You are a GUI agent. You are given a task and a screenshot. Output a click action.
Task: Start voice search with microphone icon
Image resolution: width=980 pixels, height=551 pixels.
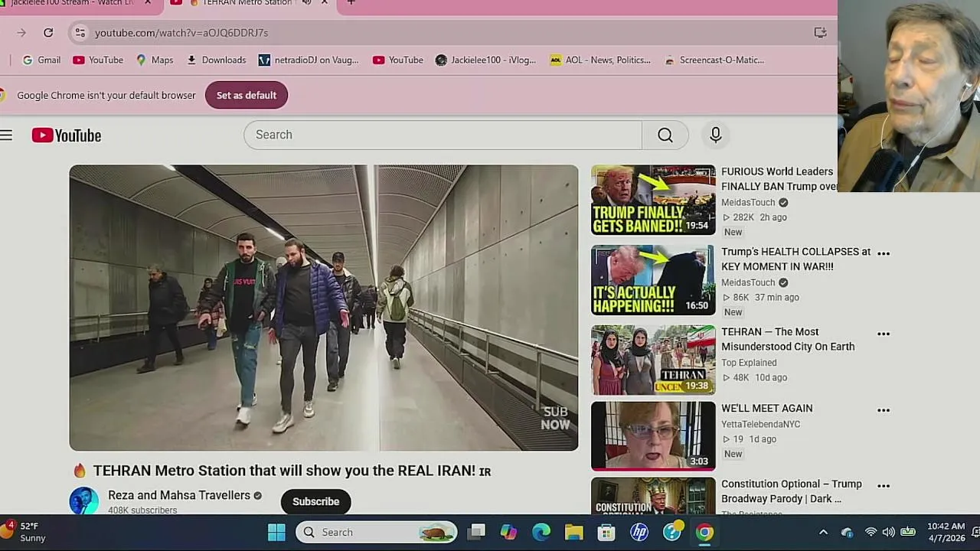point(715,135)
